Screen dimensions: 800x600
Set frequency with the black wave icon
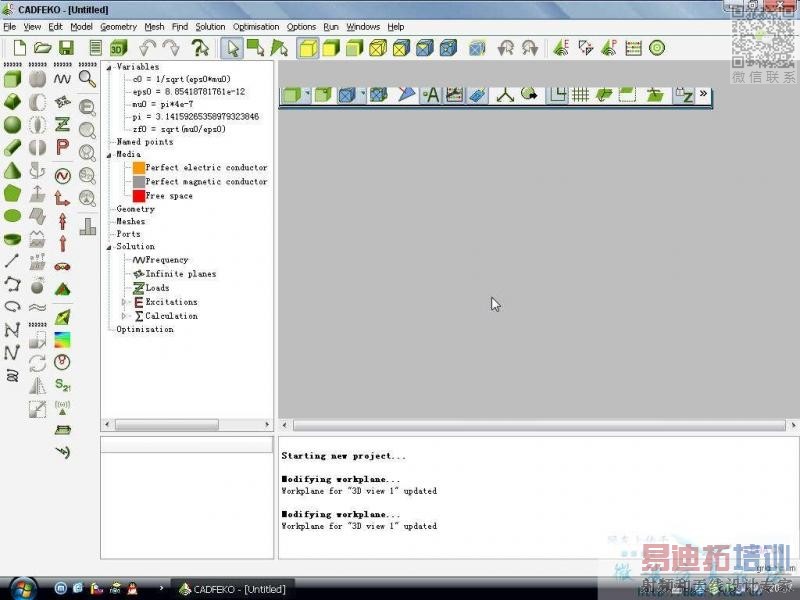point(62,79)
